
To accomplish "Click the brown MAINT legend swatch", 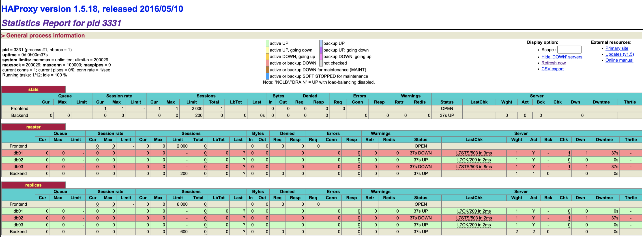I will click(x=267, y=70).
